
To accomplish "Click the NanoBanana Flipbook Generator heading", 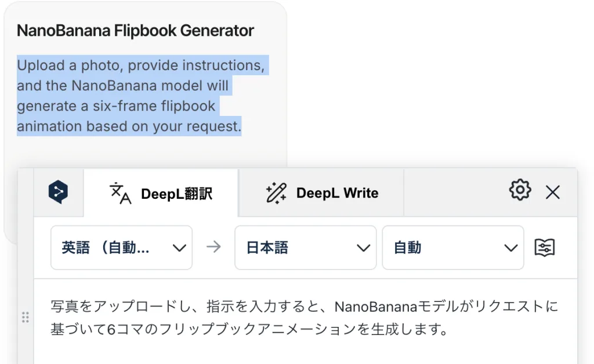I will [x=135, y=31].
